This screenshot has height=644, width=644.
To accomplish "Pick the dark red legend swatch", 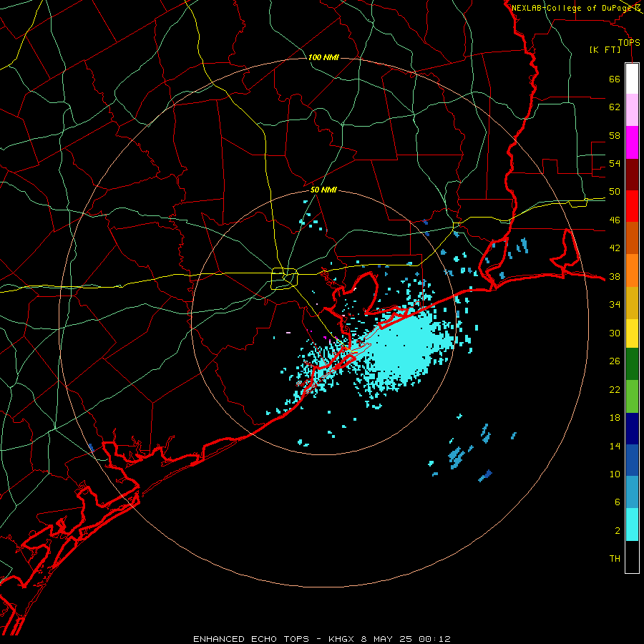I will tap(632, 175).
